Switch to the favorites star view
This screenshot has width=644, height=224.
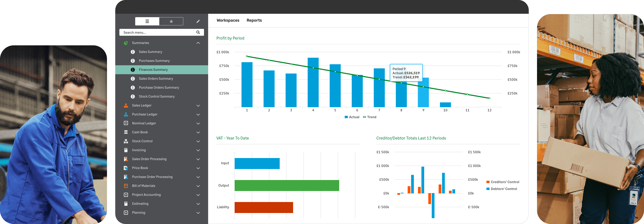click(x=171, y=21)
